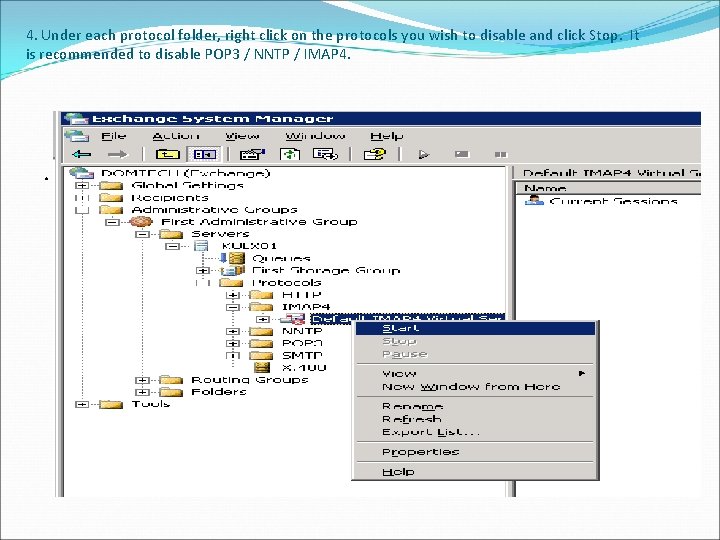Open the View submenu in context menu
Viewport: 720px width, 540px height.
click(x=475, y=373)
